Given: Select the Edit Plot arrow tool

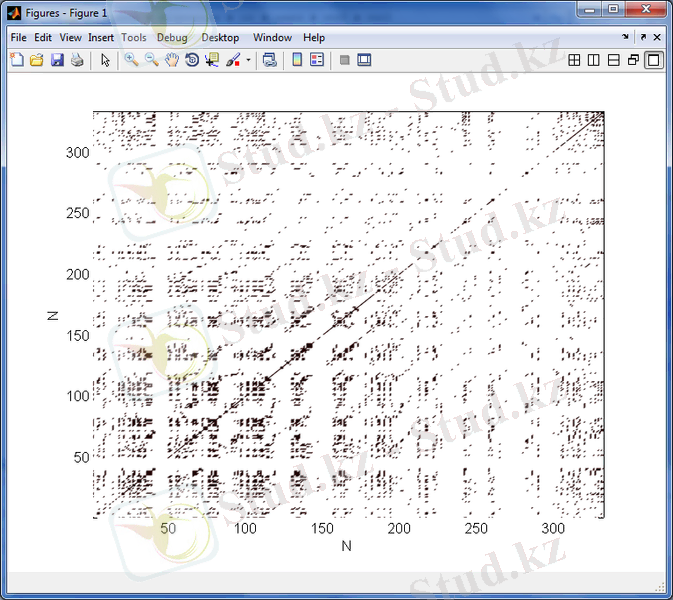Looking at the screenshot, I should pos(105,60).
